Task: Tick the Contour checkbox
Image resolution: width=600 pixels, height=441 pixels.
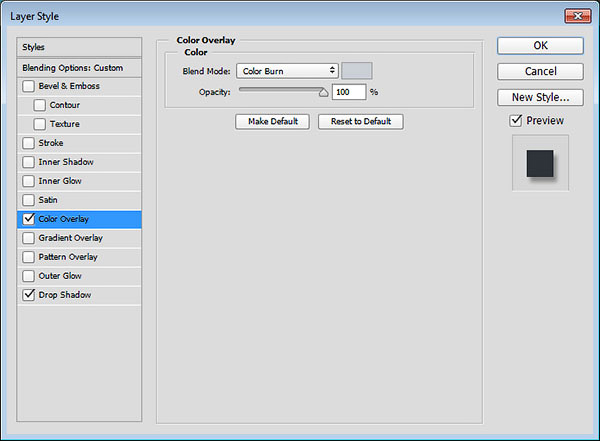Action: coord(39,105)
